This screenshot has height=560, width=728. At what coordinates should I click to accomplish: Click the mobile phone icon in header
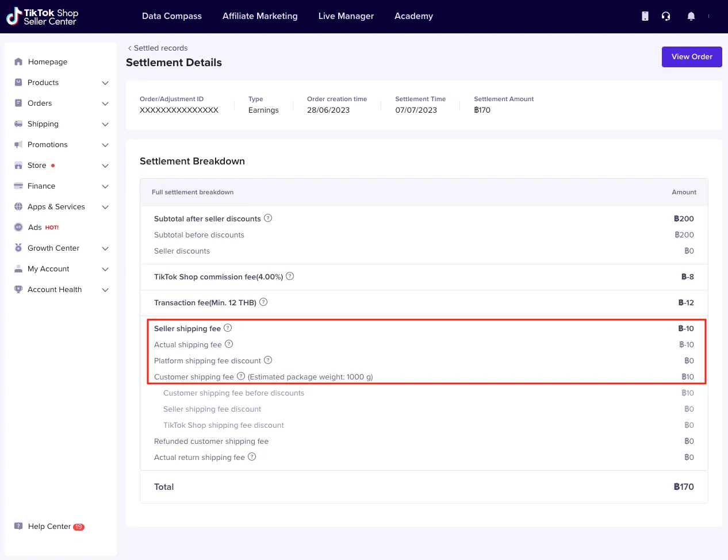pos(645,16)
